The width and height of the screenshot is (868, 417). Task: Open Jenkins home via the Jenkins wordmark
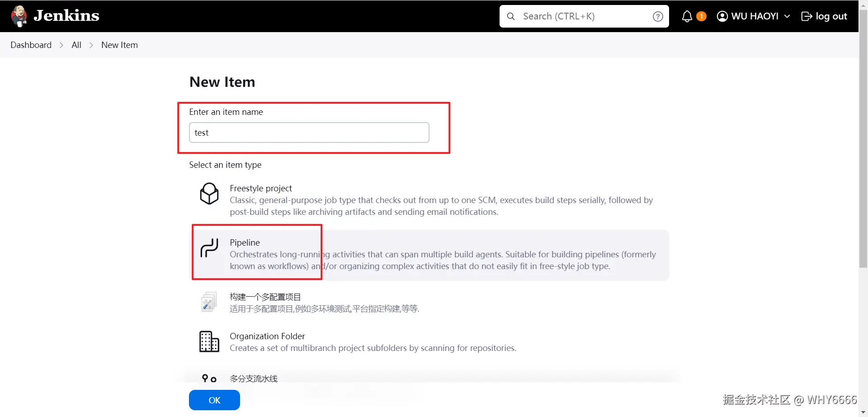pyautogui.click(x=66, y=16)
